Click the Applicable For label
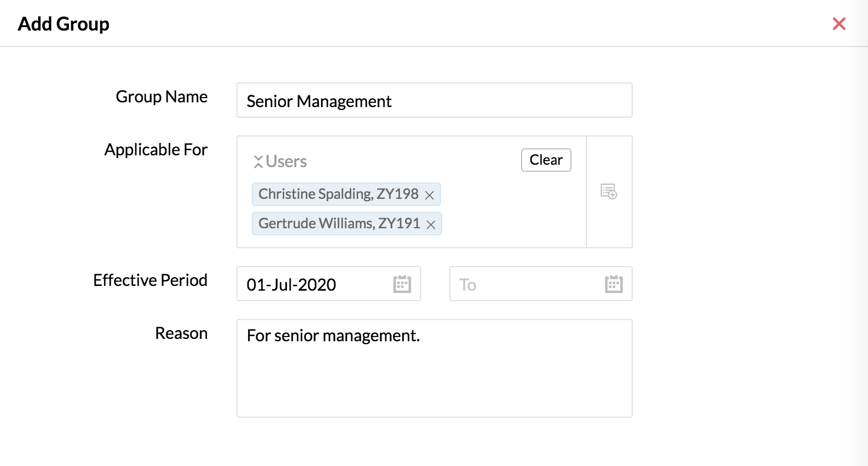 click(x=156, y=149)
